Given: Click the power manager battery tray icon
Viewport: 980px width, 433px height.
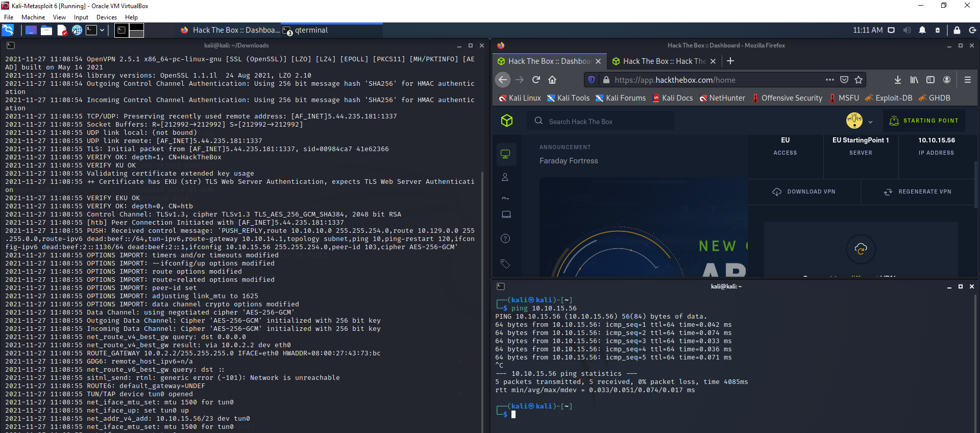Looking at the screenshot, I should [x=938, y=30].
